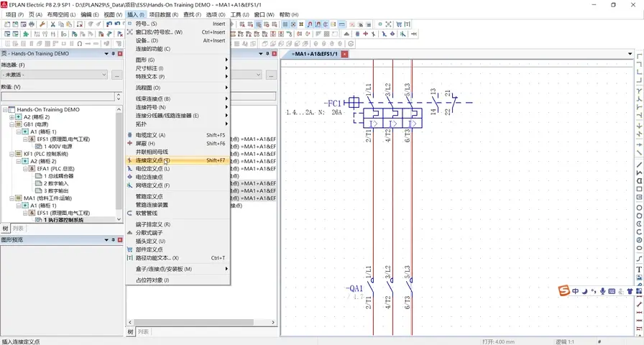The image size is (644, 345).
Task: Click the middle panel horizontal scrollbar
Action: pyautogui.click(x=201, y=323)
